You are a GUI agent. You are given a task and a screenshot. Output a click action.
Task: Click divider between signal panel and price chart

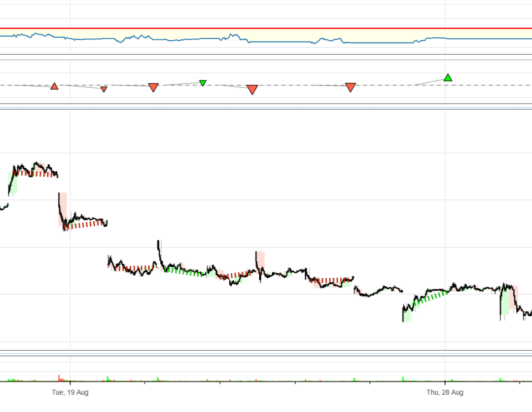click(266, 106)
